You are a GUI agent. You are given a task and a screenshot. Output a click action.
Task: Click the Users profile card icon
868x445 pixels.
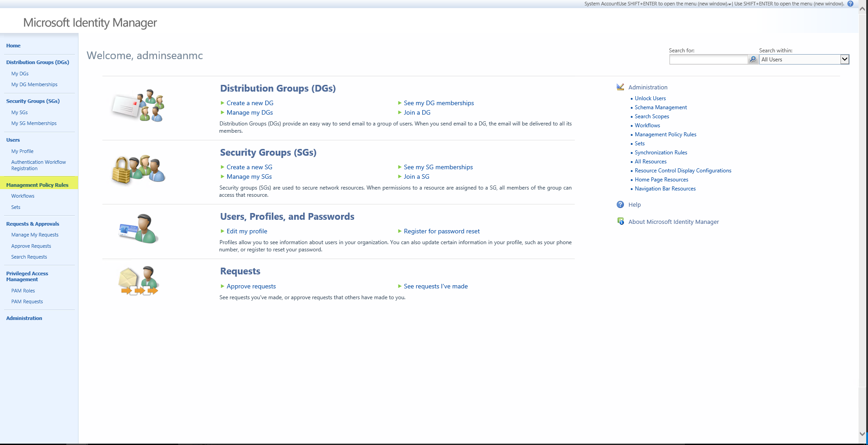[x=139, y=229]
